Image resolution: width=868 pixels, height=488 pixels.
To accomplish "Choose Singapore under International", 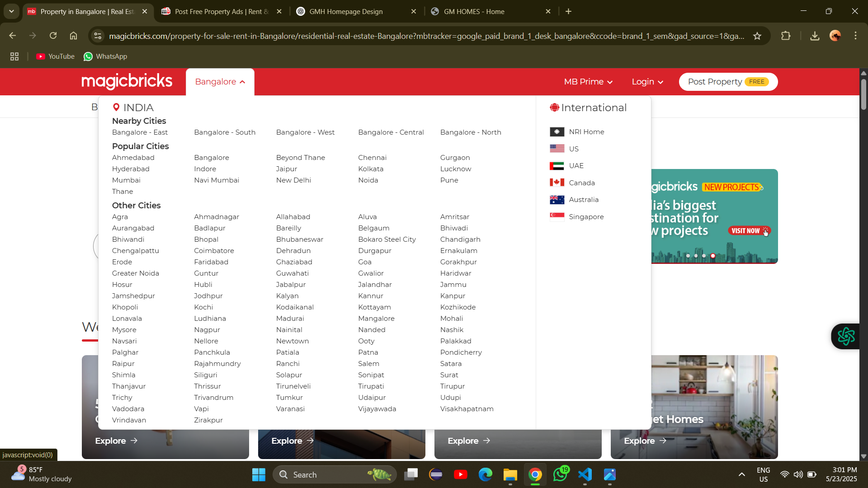I will coord(586,217).
